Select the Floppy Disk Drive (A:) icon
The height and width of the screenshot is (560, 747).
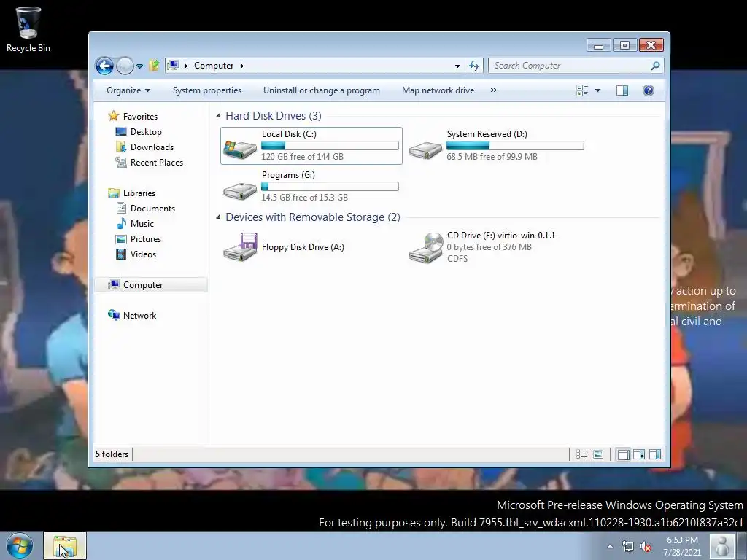[x=240, y=246]
